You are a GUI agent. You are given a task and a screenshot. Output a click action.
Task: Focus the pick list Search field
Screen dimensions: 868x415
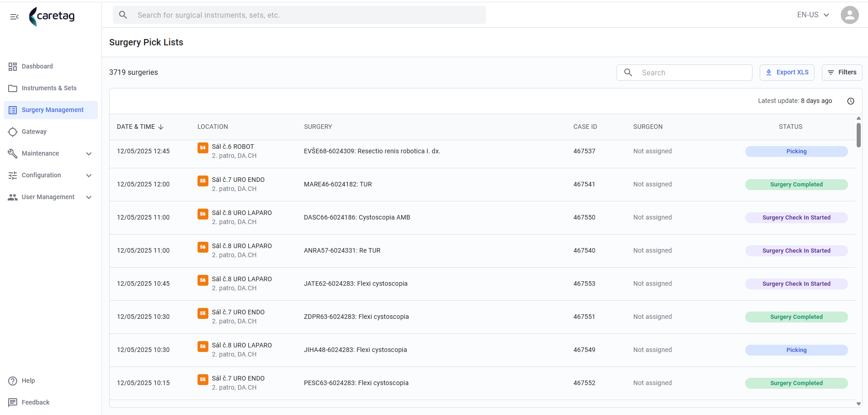[x=684, y=73]
